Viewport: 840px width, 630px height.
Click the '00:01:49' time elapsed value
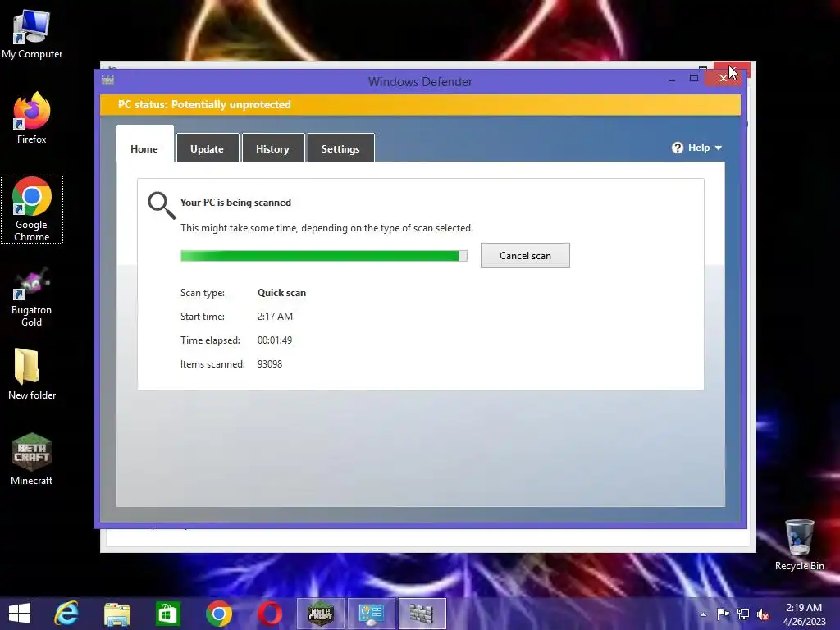coord(275,340)
